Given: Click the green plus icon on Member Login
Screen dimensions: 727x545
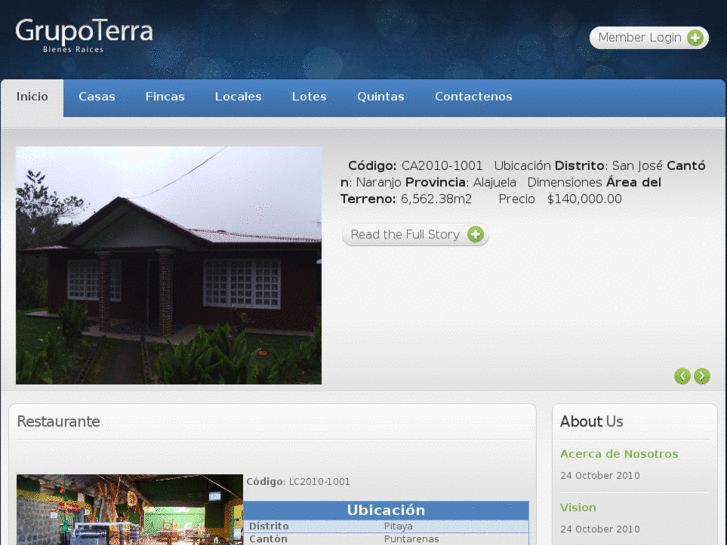Looking at the screenshot, I should tap(695, 38).
